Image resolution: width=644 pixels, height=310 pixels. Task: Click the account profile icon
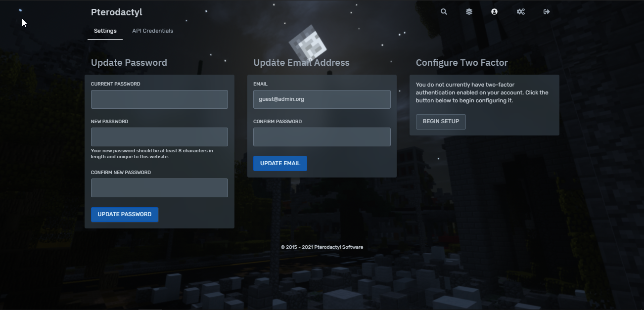pyautogui.click(x=494, y=12)
